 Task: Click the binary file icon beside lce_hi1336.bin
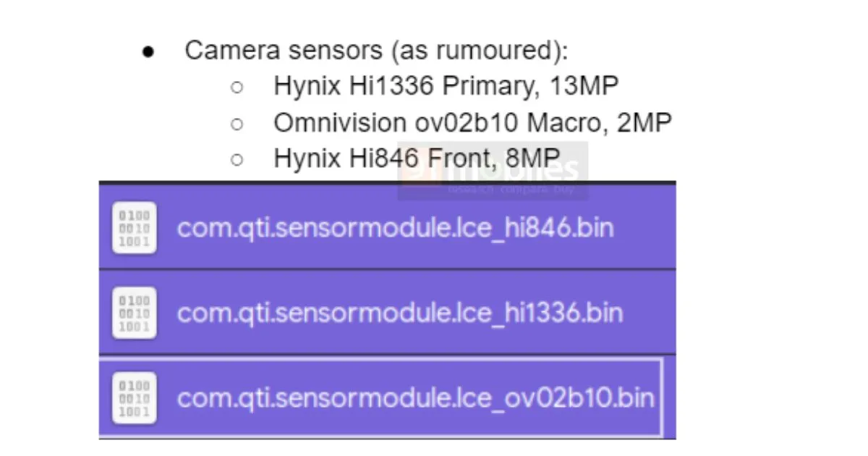(x=135, y=313)
